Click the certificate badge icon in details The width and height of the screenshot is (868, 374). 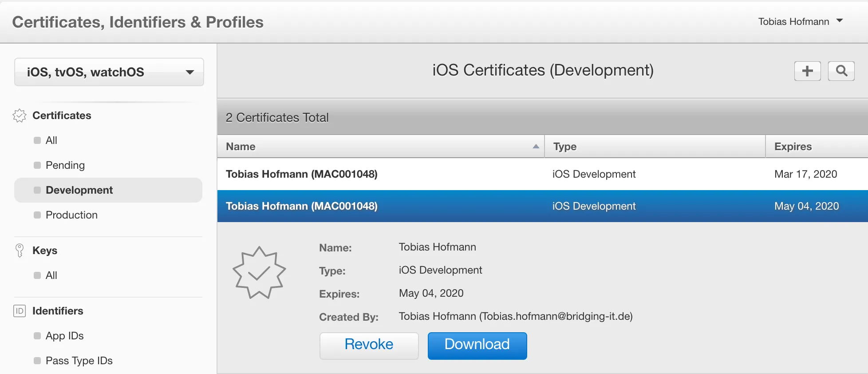(x=259, y=273)
